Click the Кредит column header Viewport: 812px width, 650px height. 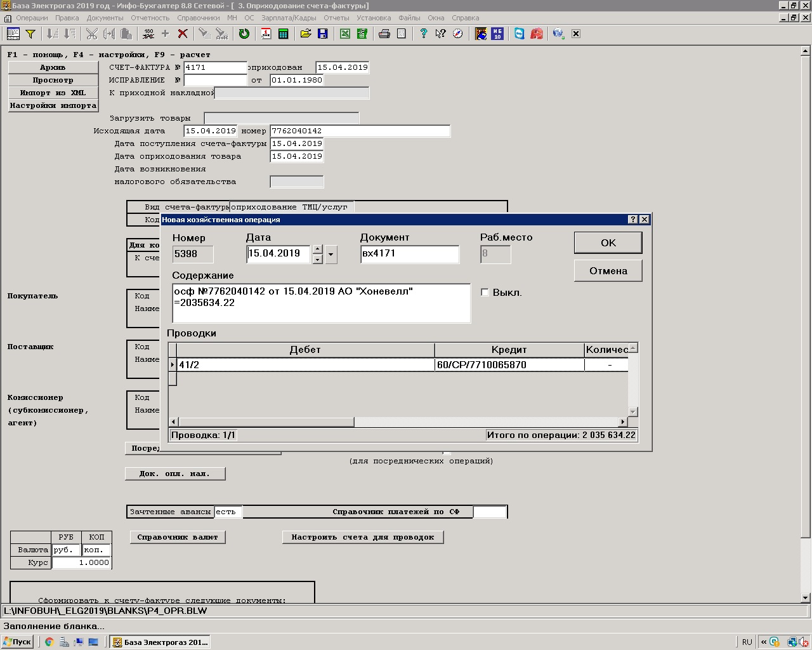[509, 350]
